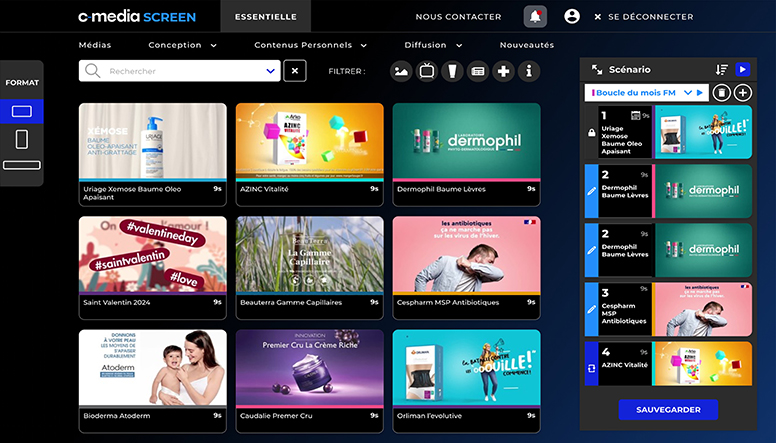Focus the Rechercher search field
This screenshot has width=776, height=443.
[x=180, y=71]
